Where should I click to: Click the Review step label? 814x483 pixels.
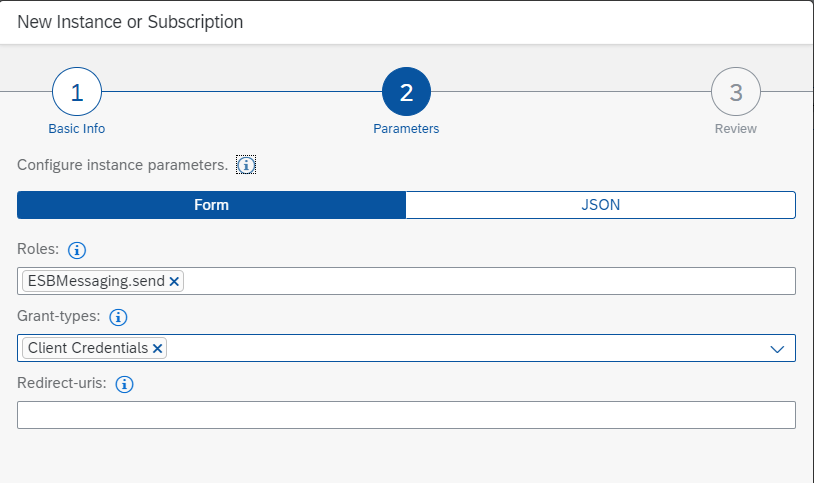click(735, 129)
